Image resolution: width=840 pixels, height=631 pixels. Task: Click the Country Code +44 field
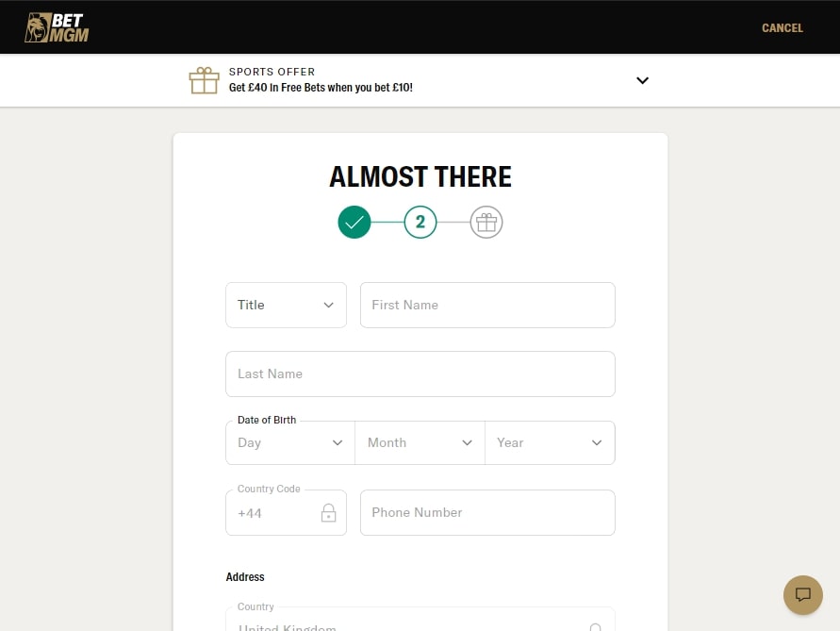(x=273, y=512)
